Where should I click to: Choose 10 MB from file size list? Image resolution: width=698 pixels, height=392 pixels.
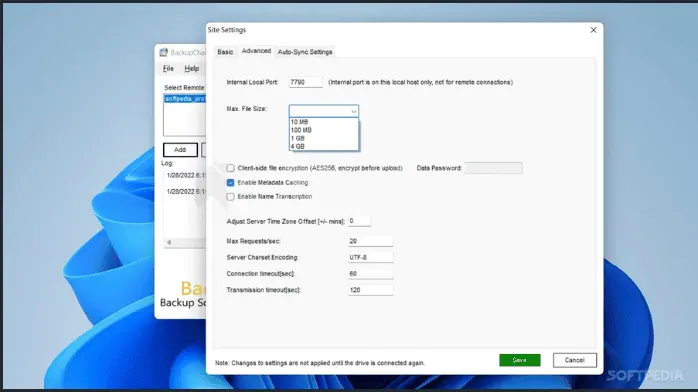coord(324,122)
